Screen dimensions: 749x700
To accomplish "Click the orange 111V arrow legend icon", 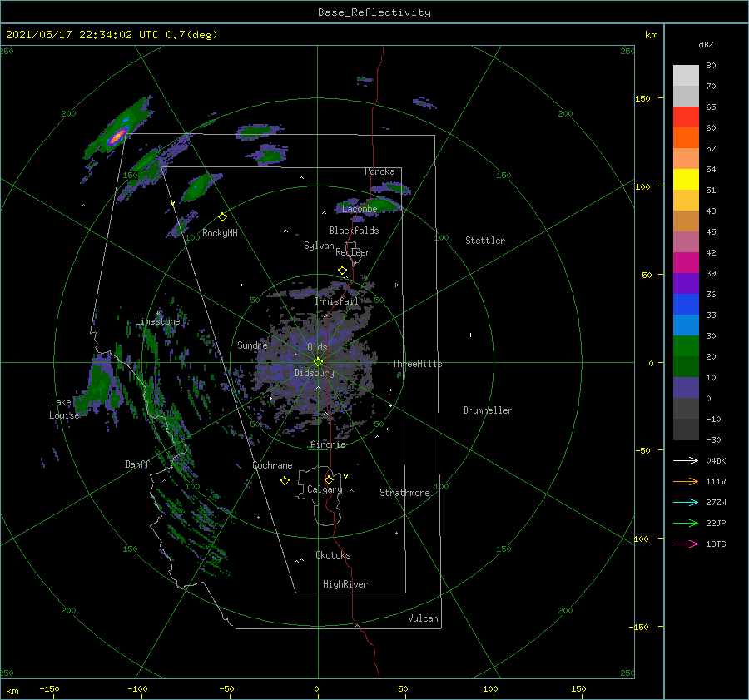I will (x=686, y=482).
